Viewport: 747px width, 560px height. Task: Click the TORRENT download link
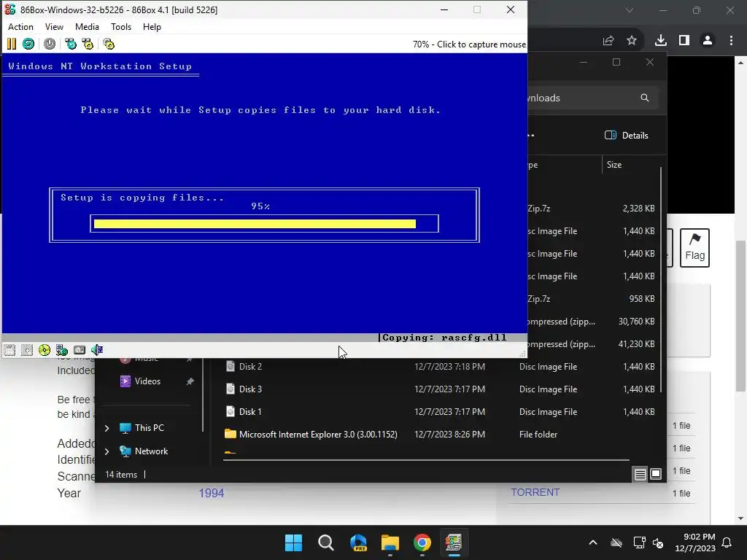pyautogui.click(x=535, y=492)
